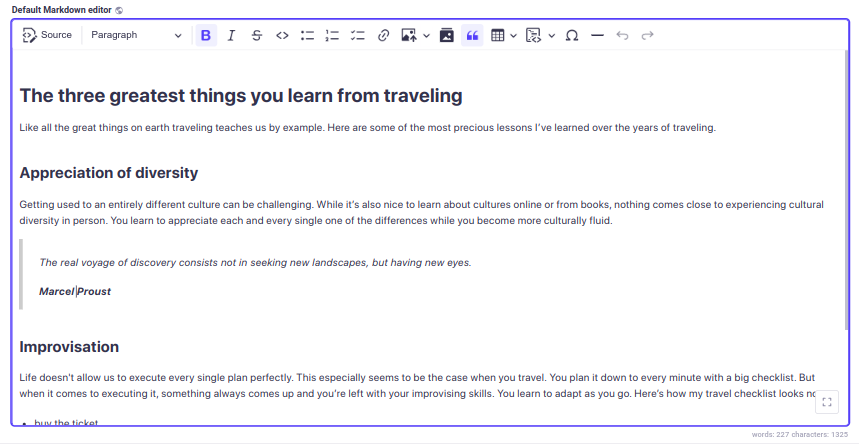
Task: Switch to Source editing mode
Action: click(x=47, y=35)
